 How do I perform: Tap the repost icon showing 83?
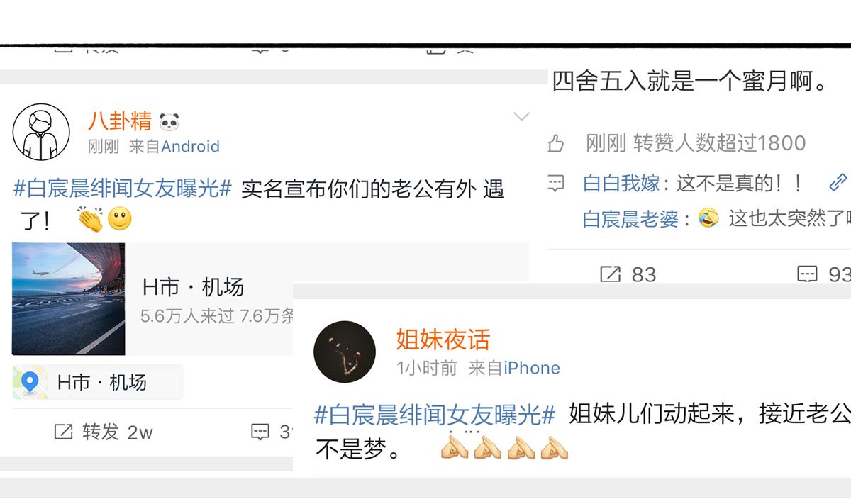[610, 274]
